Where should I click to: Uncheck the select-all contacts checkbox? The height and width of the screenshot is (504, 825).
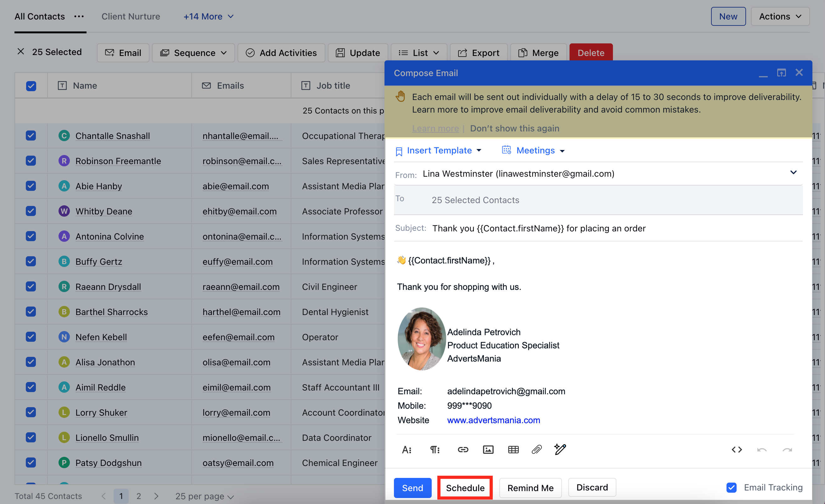(31, 86)
